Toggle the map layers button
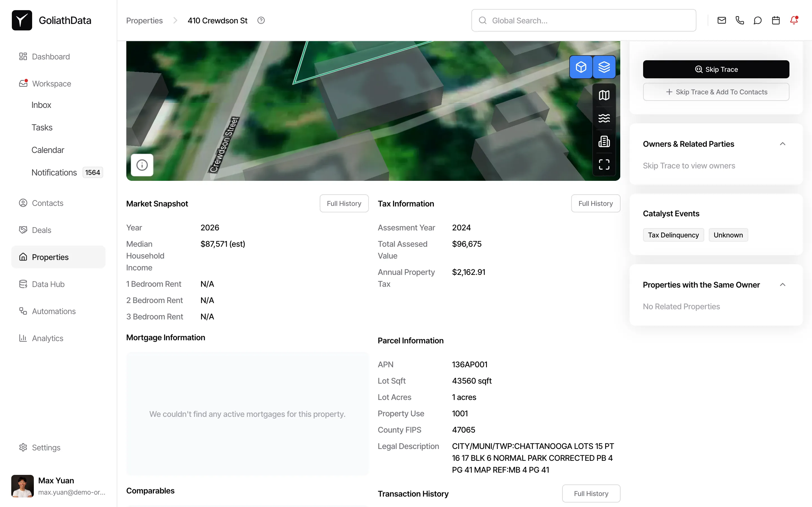812x507 pixels. point(604,67)
